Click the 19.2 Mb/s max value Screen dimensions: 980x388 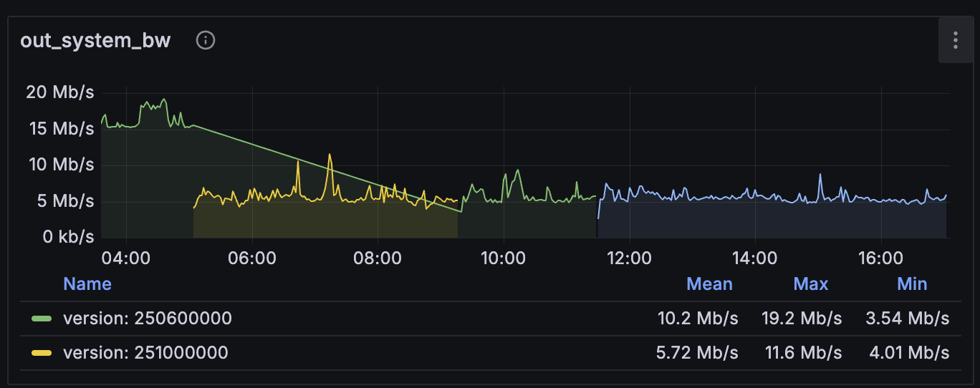coord(802,319)
